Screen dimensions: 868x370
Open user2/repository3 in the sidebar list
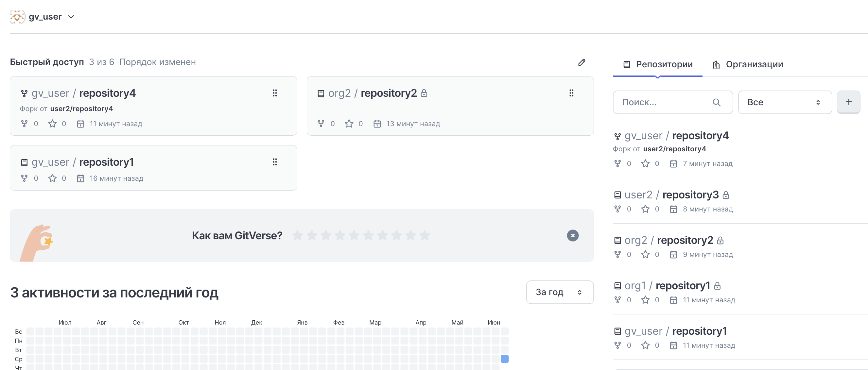[671, 194]
